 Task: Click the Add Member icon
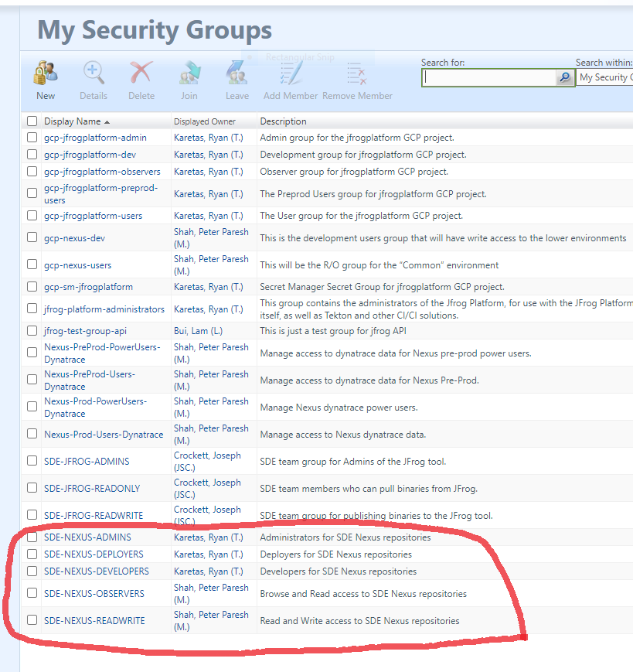click(291, 73)
